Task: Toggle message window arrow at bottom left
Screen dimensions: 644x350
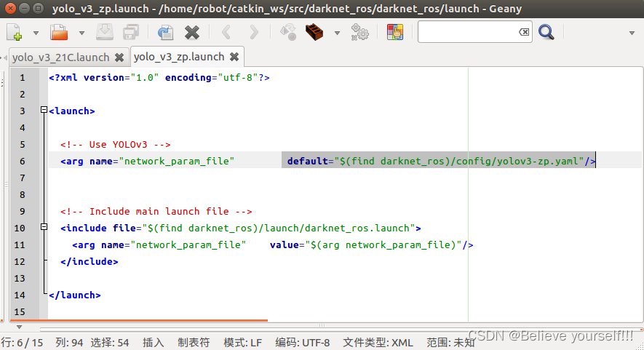Action: pos(19,327)
